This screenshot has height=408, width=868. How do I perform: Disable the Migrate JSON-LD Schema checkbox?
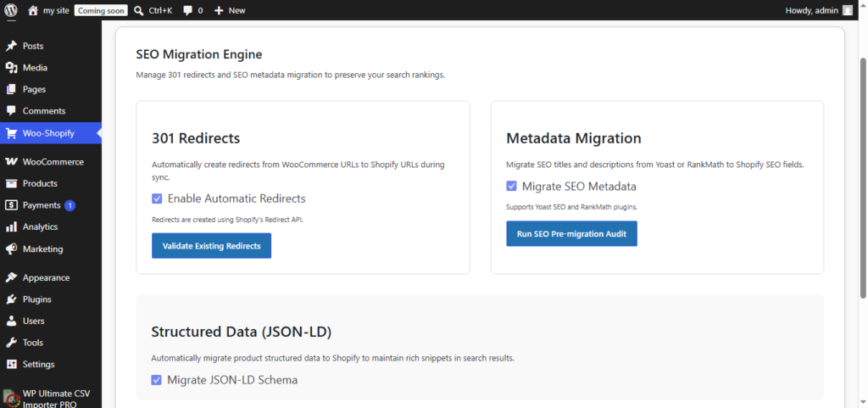click(x=157, y=380)
